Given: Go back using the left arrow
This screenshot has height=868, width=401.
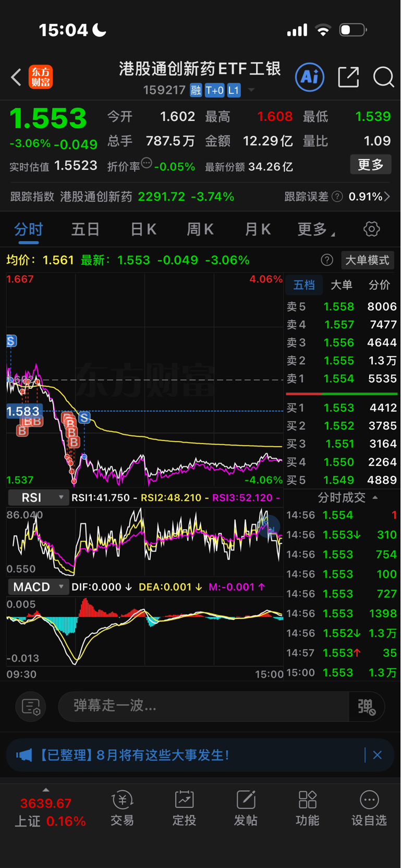Looking at the screenshot, I should (16, 78).
